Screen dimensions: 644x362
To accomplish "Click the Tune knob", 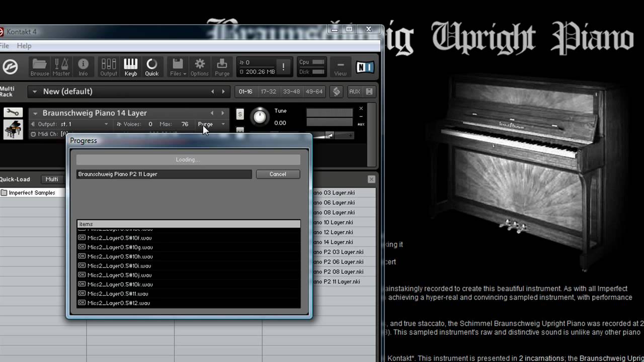I will [260, 117].
